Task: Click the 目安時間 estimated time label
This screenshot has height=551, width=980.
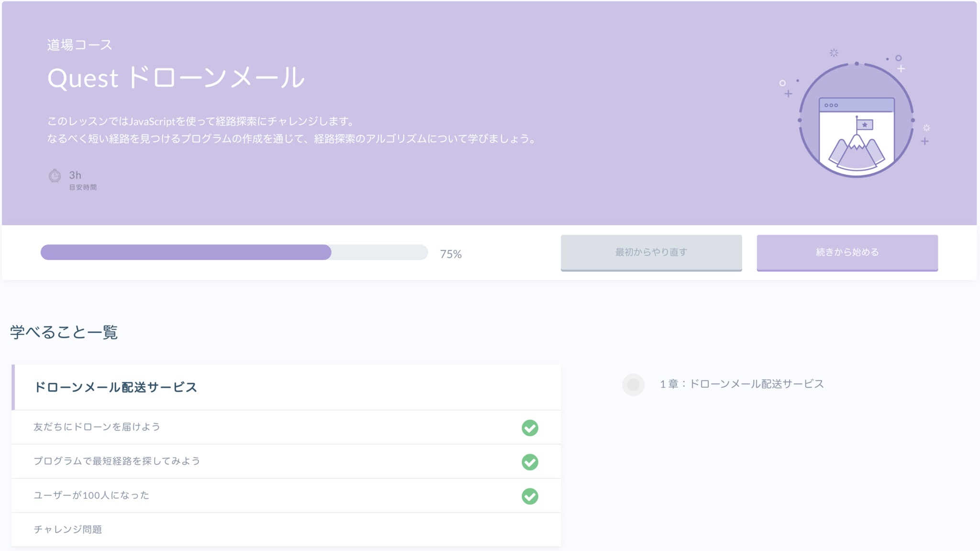Action: (83, 187)
